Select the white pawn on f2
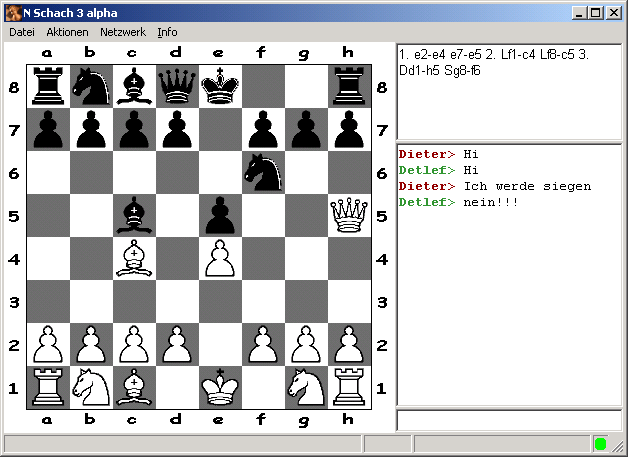628x457 pixels. click(263, 345)
